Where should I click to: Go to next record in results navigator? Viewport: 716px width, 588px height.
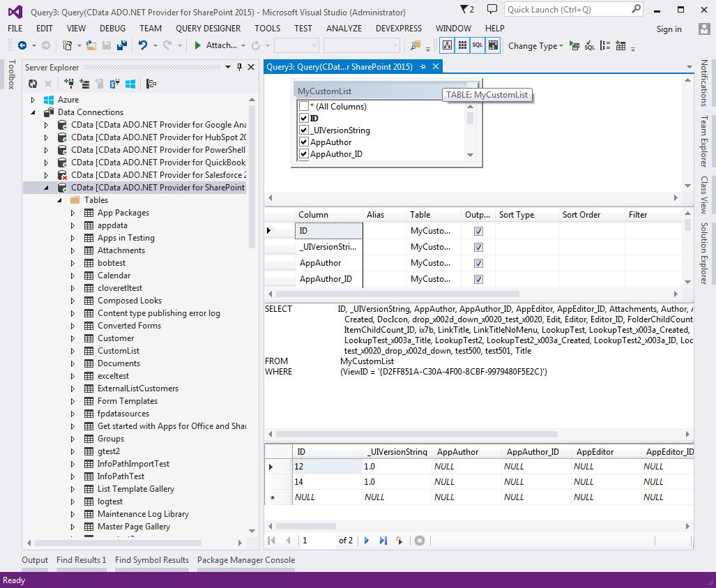(x=367, y=541)
